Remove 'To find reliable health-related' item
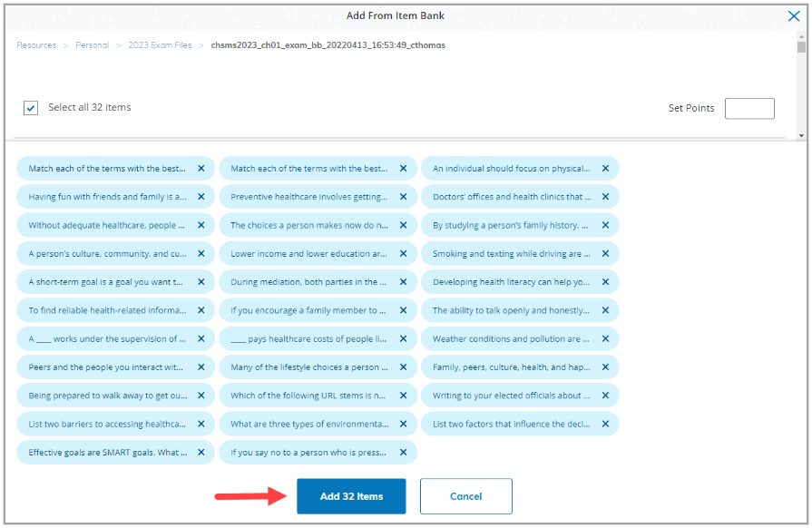The height and width of the screenshot is (528, 812). pyautogui.click(x=201, y=310)
